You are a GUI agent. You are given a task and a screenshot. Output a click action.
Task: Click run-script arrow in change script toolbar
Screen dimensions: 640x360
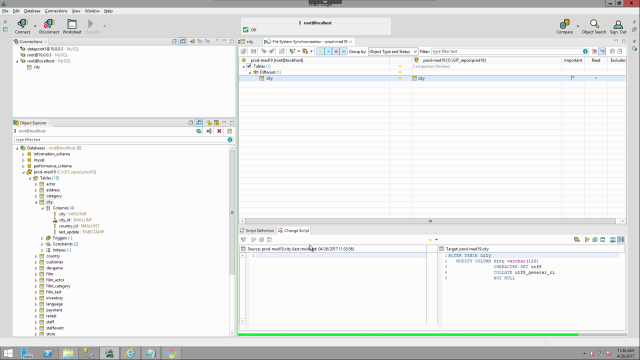coord(587,240)
